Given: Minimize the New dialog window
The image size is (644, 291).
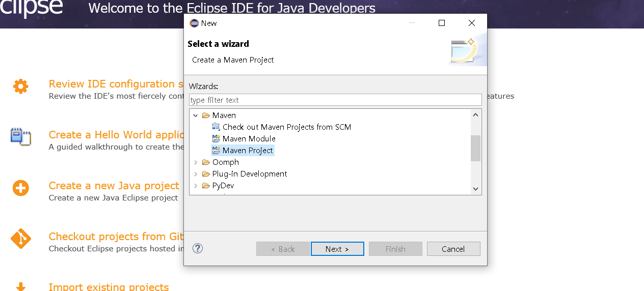Looking at the screenshot, I should pyautogui.click(x=412, y=23).
